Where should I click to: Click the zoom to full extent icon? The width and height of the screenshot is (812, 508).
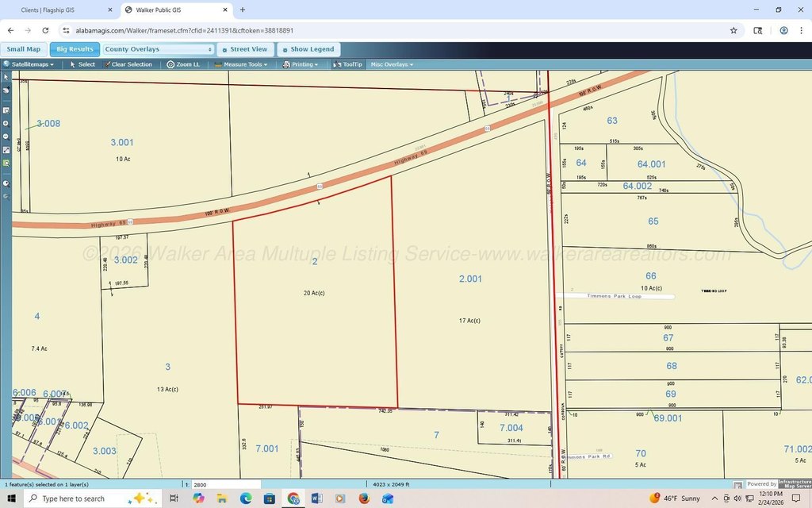pos(6,150)
